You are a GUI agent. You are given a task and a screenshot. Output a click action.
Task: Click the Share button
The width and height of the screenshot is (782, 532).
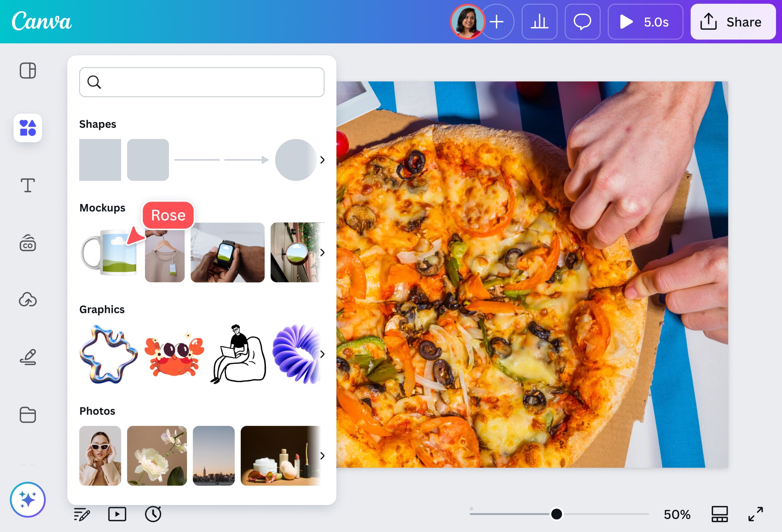(x=733, y=22)
